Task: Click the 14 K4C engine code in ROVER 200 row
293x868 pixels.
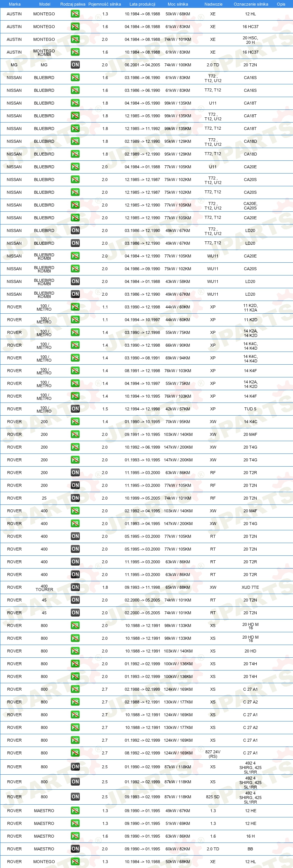Action: [250, 422]
